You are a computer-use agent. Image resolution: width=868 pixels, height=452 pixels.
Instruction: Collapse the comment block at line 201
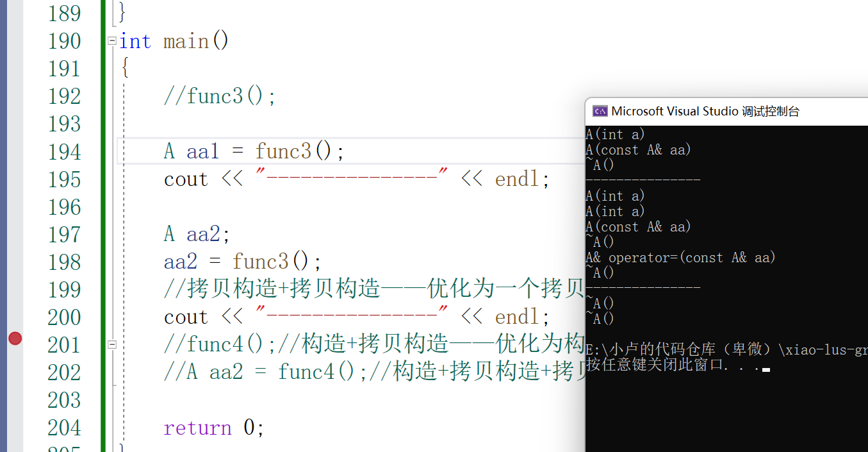coord(112,344)
